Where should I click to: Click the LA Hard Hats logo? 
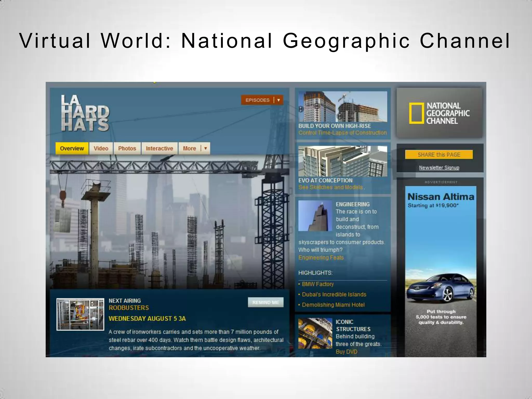coord(85,113)
